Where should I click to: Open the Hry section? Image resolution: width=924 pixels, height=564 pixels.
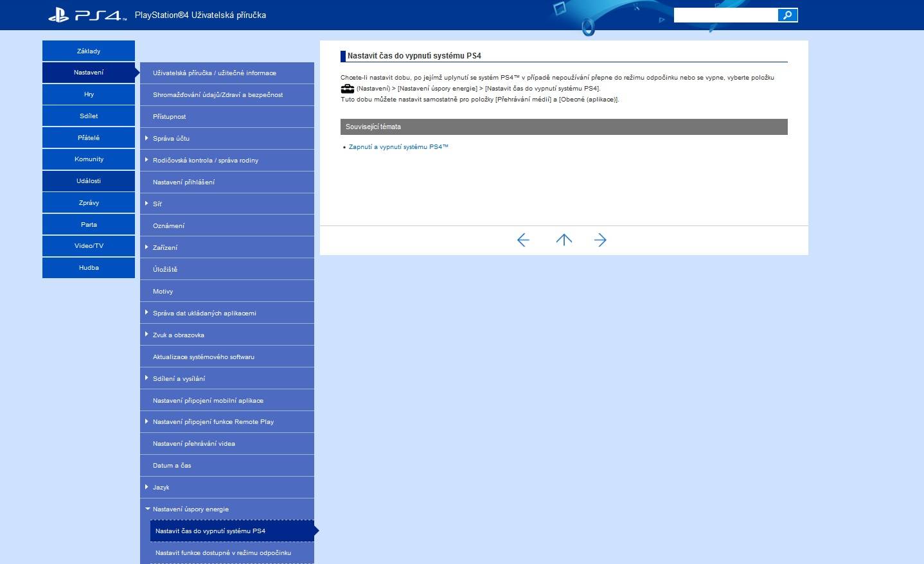tap(89, 94)
